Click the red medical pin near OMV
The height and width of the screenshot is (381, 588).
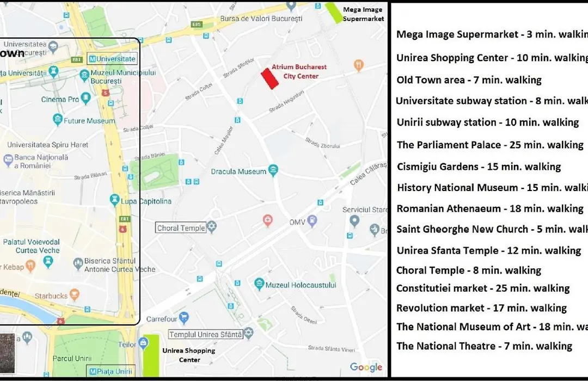coord(267,220)
